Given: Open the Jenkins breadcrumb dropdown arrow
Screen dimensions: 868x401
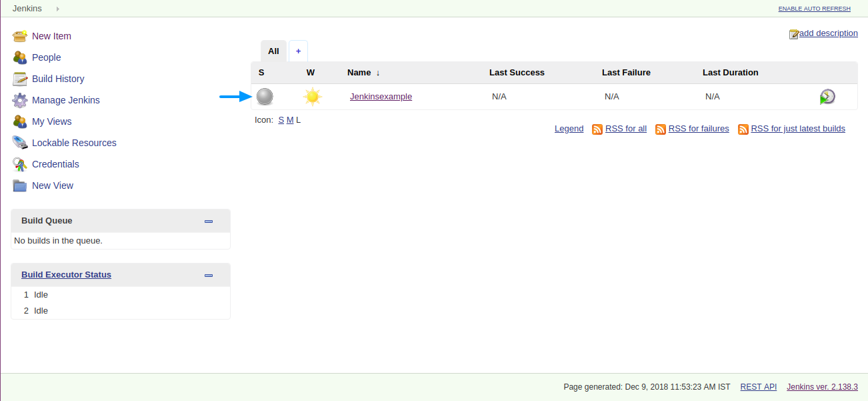Looking at the screenshot, I should (58, 9).
